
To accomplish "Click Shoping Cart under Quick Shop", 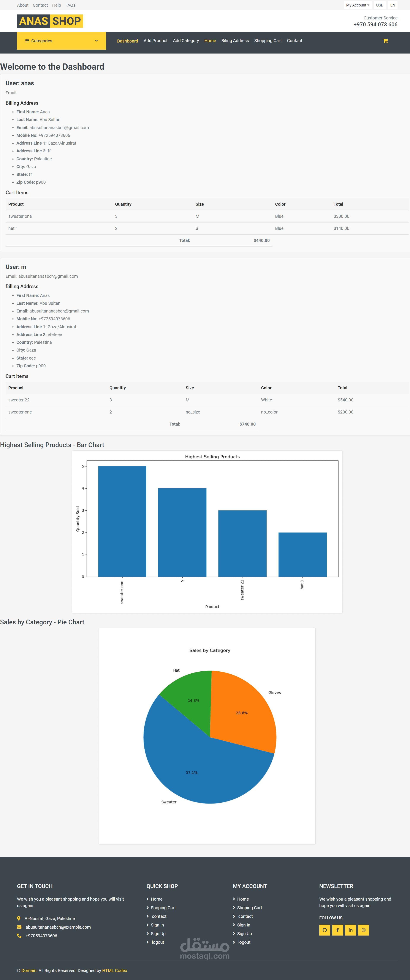I will (x=163, y=908).
